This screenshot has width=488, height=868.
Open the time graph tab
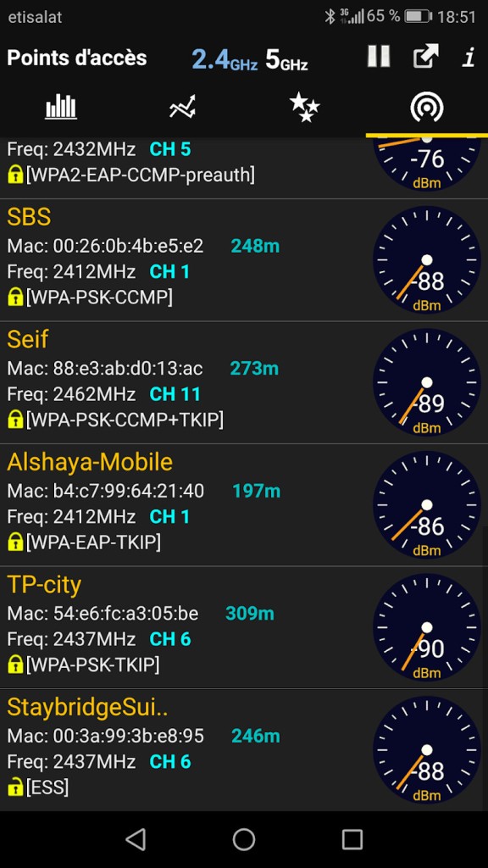[183, 106]
